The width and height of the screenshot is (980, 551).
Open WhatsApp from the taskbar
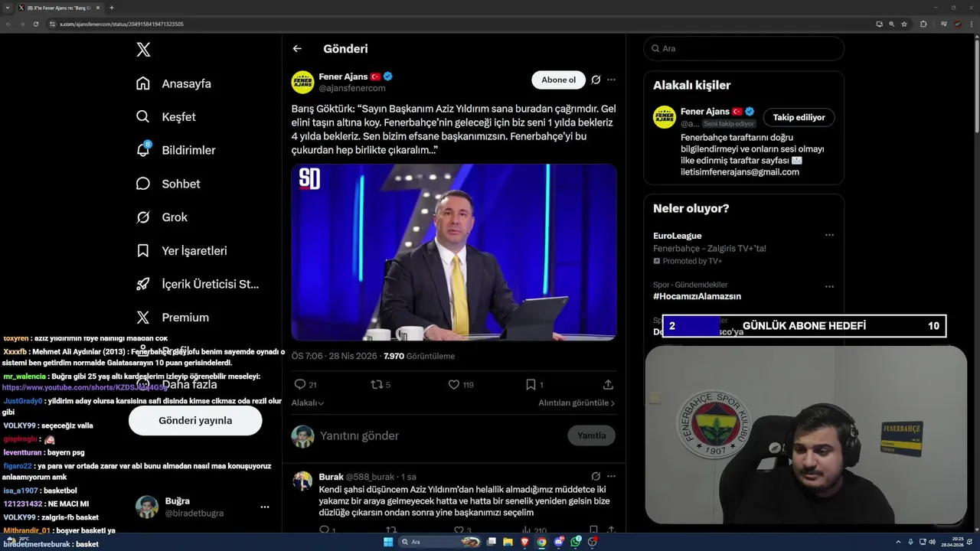[577, 542]
